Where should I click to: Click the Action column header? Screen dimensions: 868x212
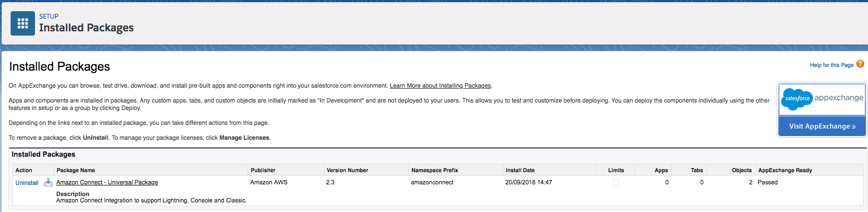[24, 170]
